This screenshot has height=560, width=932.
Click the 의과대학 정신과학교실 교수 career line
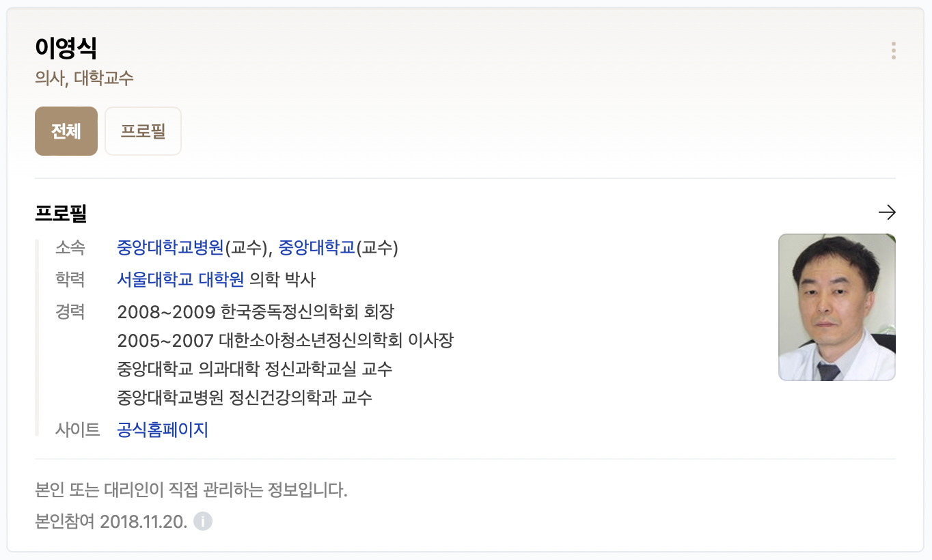(x=255, y=369)
